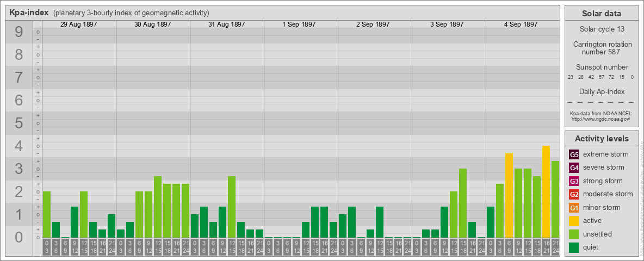This screenshot has width=644, height=261.
Task: Click sunspot number value 28
Action: point(581,77)
